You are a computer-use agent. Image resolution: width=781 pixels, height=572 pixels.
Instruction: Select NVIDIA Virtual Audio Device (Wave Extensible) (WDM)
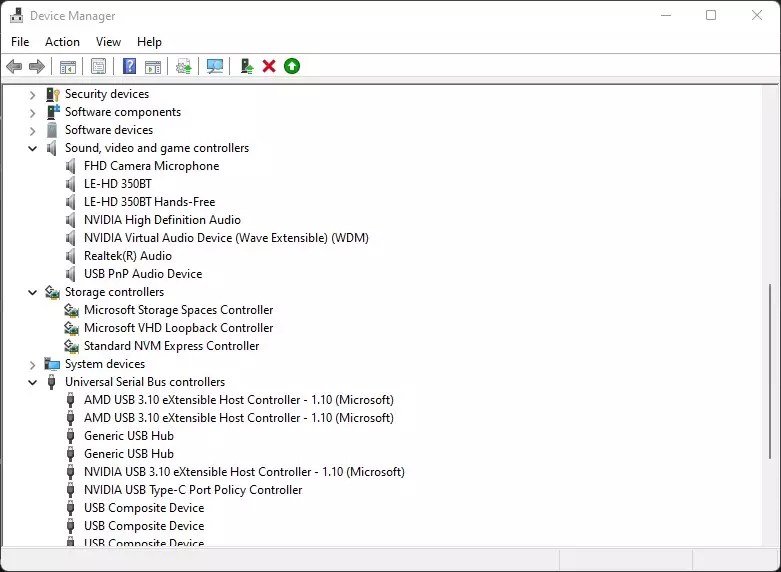tap(226, 238)
